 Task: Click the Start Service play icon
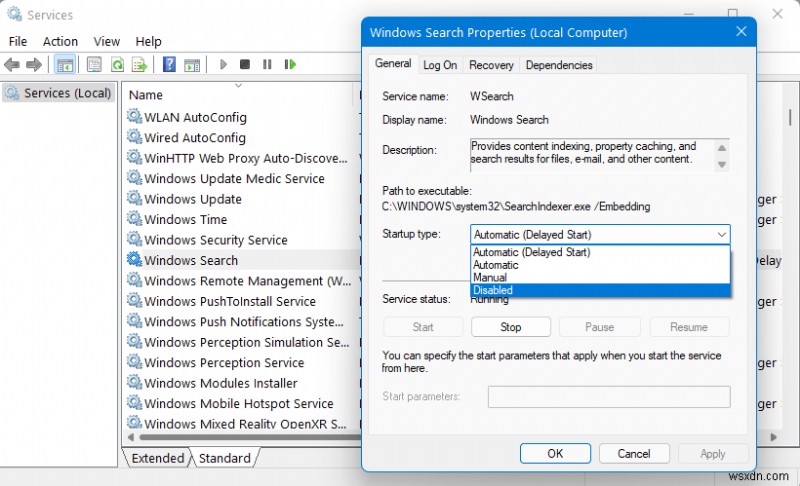(223, 64)
